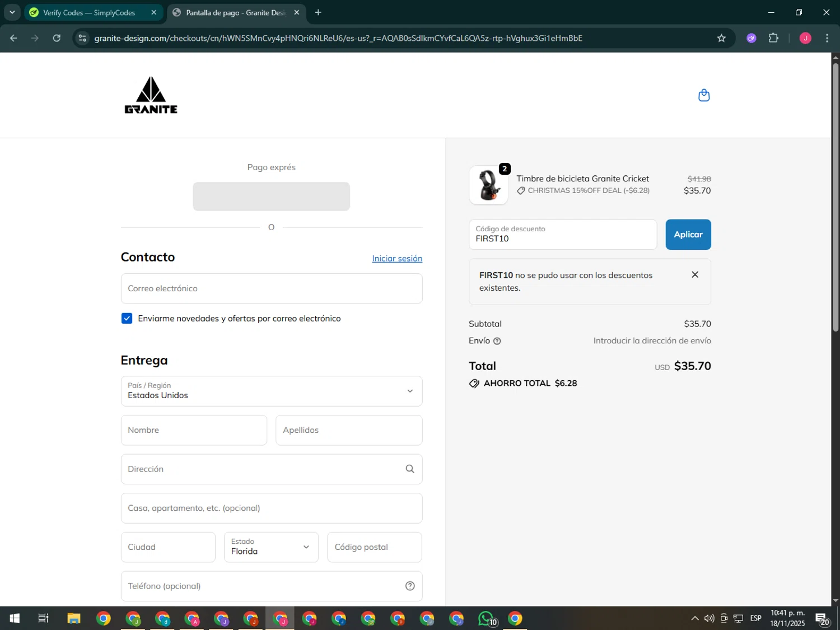Click the Ciudad input field
This screenshot has width=840, height=630.
[168, 547]
